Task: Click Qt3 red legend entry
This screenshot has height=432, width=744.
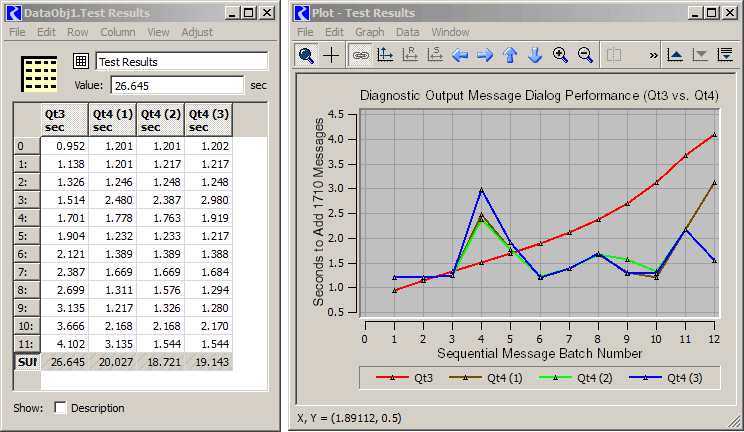Action: tap(404, 378)
